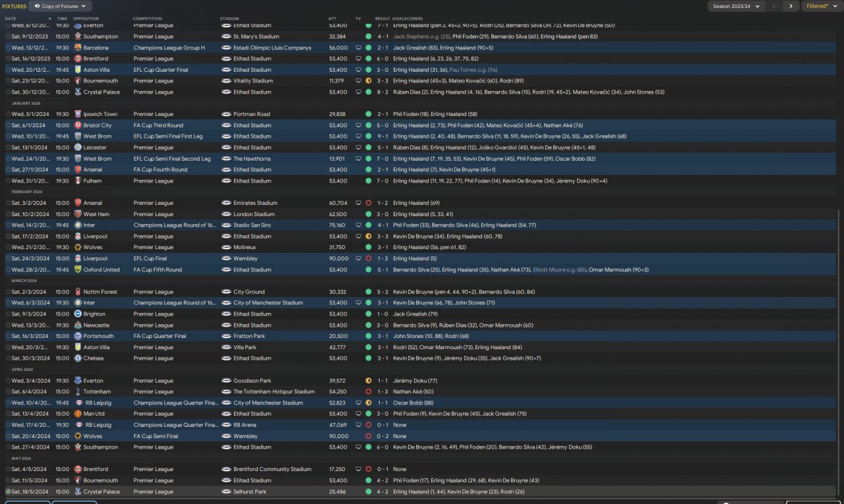
Task: Click the TV icon on the Barcelona row
Action: coord(359,48)
